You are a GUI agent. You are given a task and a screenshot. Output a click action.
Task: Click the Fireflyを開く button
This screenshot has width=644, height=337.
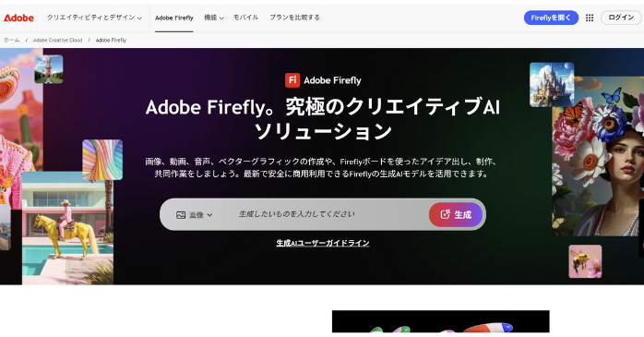(x=551, y=18)
